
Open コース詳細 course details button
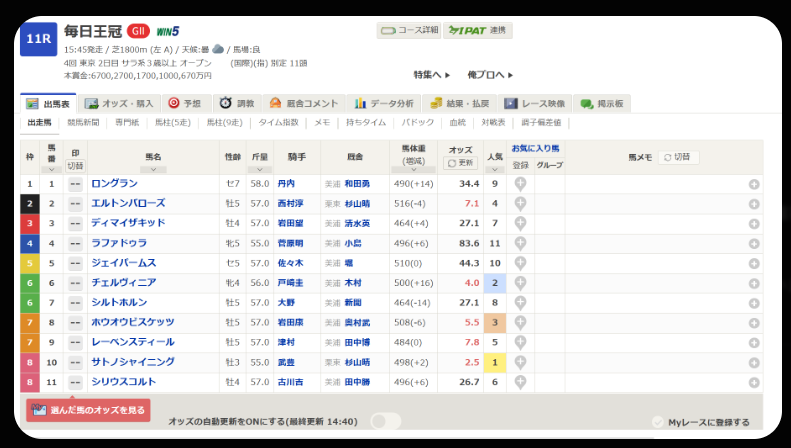pyautogui.click(x=408, y=31)
